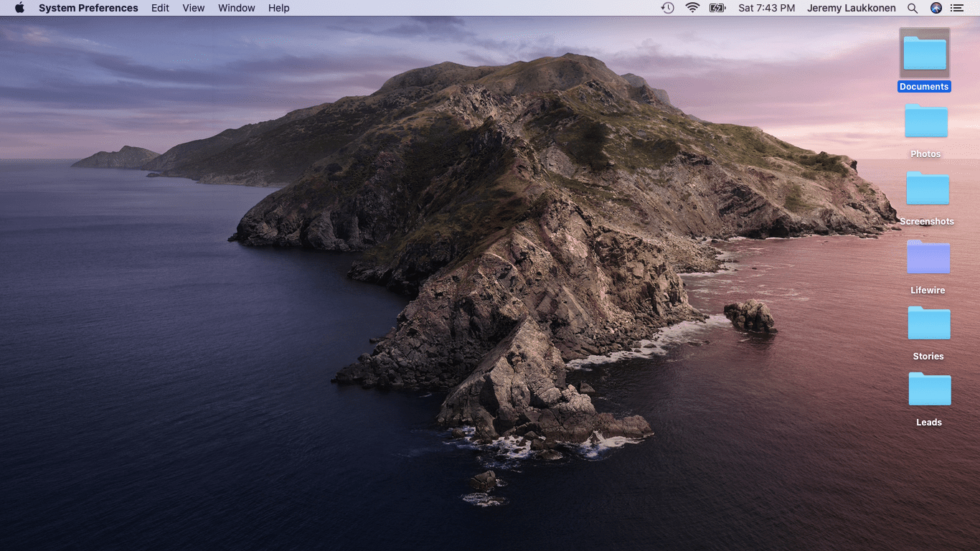Select the Screenshots folder icon
980x551 pixels.
928,188
